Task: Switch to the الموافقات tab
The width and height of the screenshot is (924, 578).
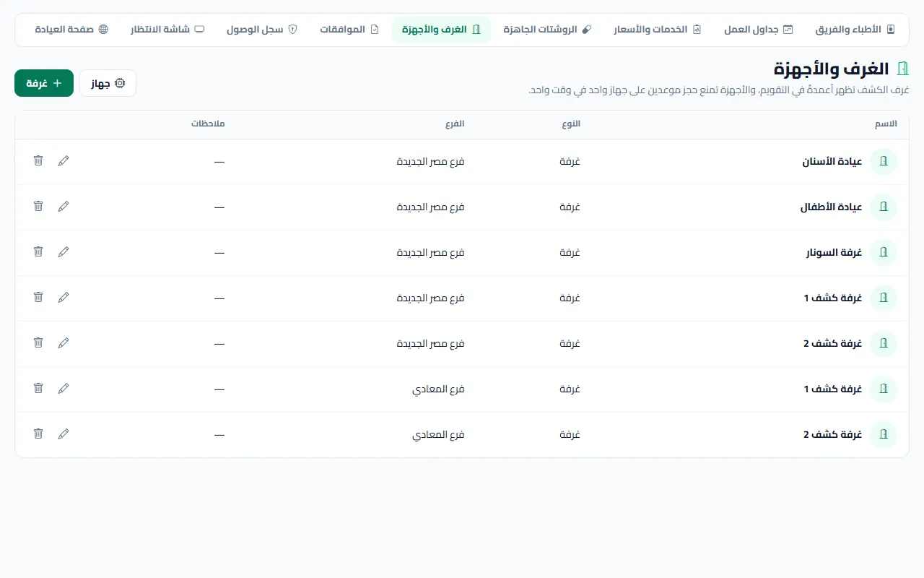Action: 349,30
